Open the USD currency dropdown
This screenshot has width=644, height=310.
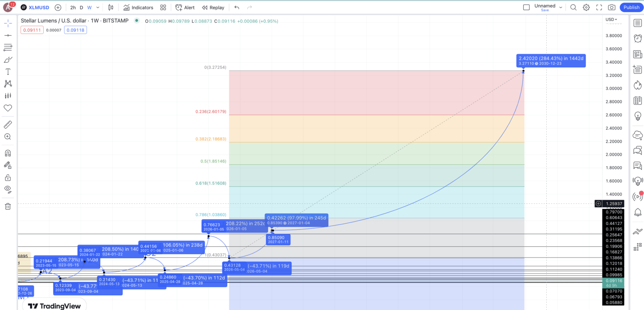click(x=611, y=19)
